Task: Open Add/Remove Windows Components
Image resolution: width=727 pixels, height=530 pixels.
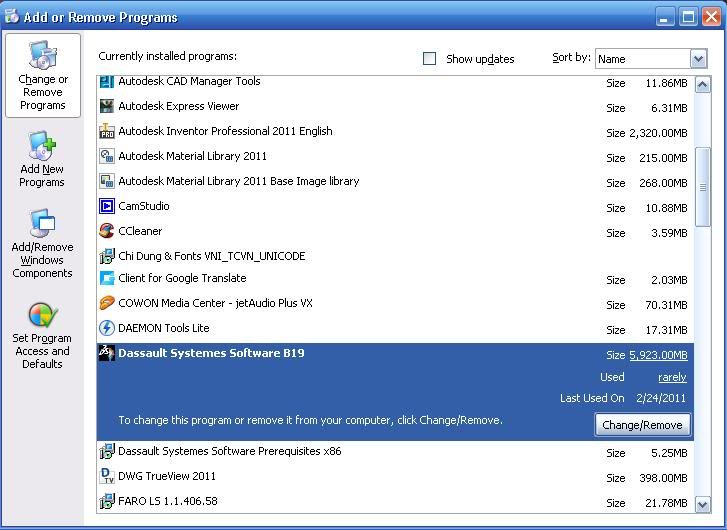Action: 42,243
